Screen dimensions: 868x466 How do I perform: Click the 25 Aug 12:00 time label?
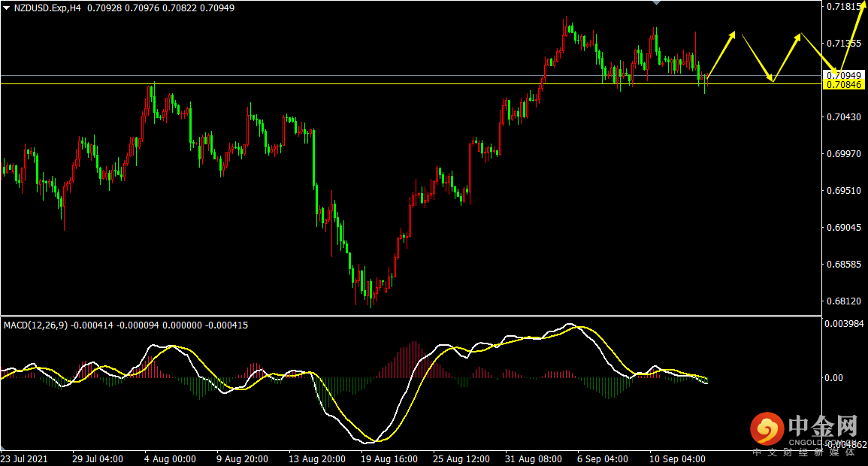click(461, 459)
